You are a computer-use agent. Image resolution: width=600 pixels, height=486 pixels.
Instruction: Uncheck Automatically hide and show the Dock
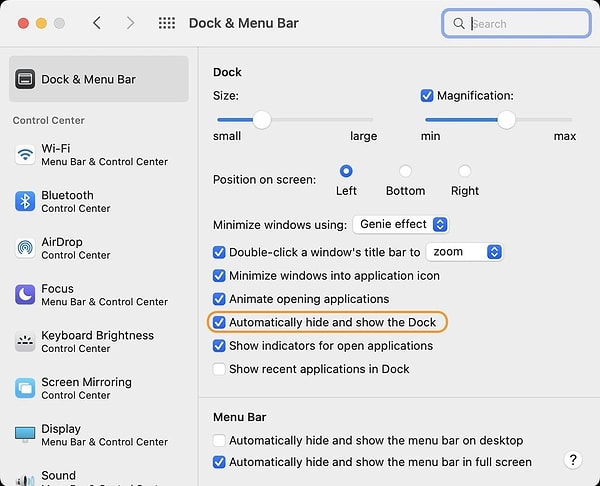(x=219, y=322)
